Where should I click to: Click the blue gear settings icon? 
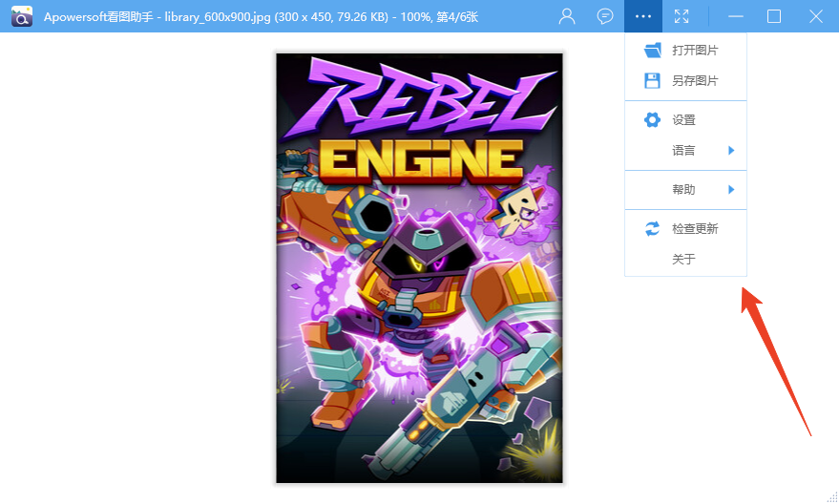click(x=653, y=119)
